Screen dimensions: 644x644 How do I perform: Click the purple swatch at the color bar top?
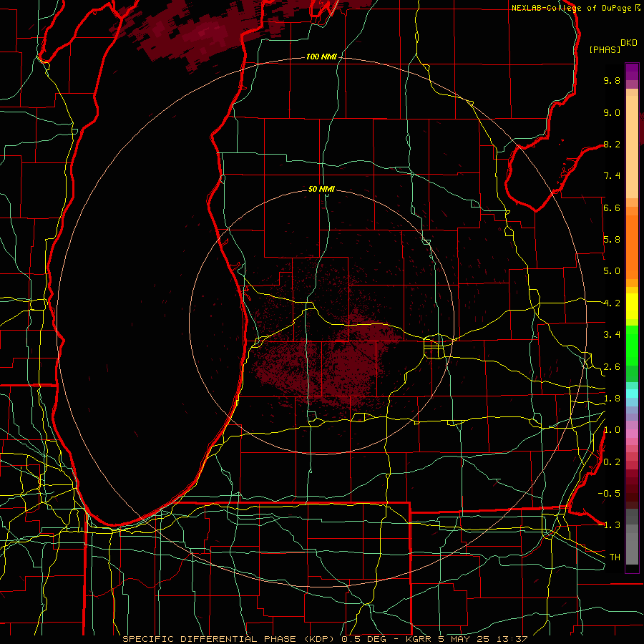(632, 72)
